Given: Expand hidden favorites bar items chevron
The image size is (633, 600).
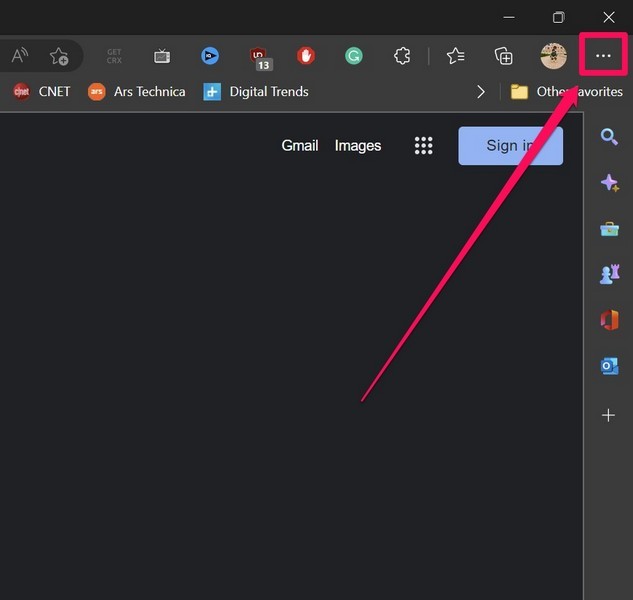Looking at the screenshot, I should (480, 92).
